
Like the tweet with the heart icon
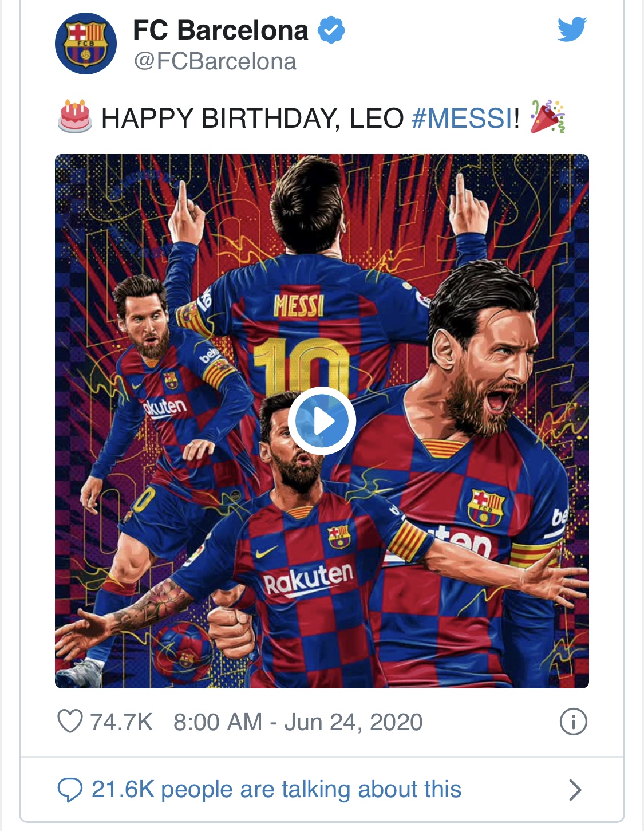(70, 722)
